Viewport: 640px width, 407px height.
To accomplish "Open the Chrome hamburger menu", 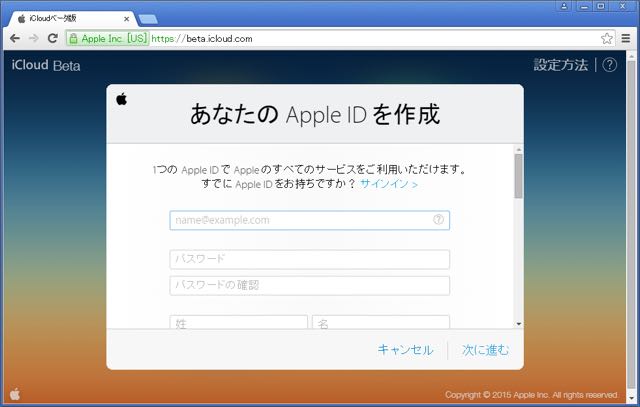I will [x=626, y=38].
